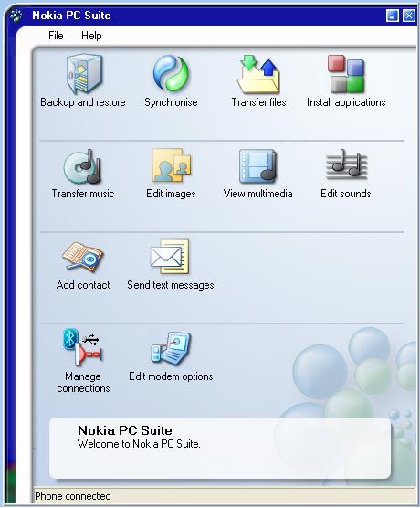Click the 'Edit images' text label
This screenshot has width=420, height=508.
171,194
